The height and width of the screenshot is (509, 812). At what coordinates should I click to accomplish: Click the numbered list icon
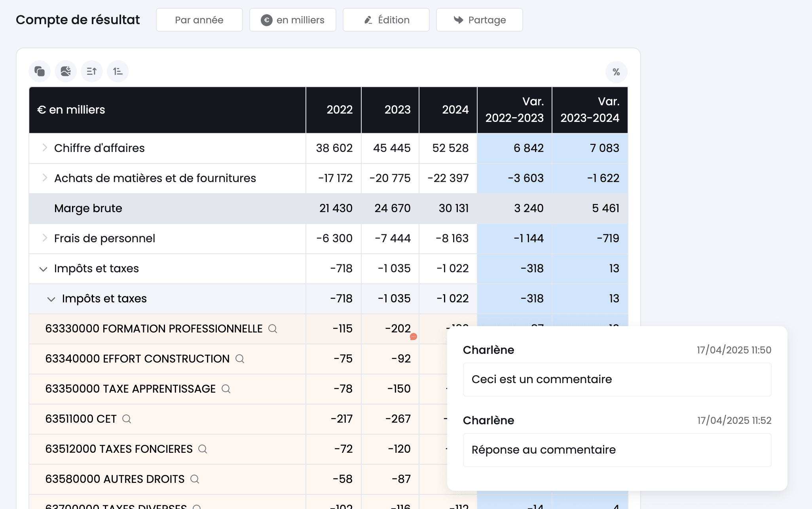(x=118, y=71)
